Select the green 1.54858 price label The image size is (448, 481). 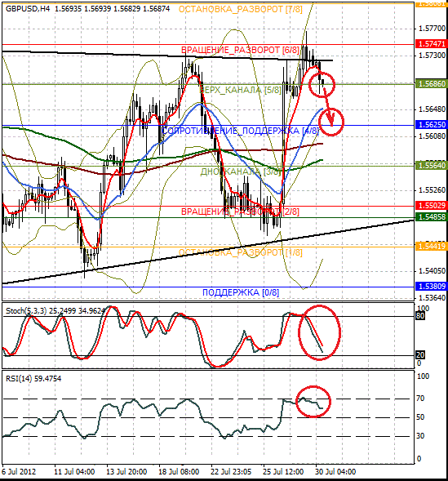(432, 217)
